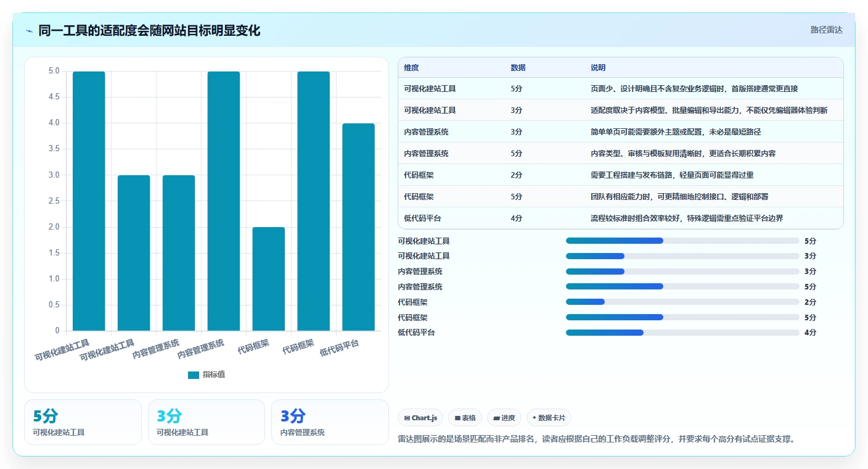Select the 进度 chip

(x=504, y=418)
